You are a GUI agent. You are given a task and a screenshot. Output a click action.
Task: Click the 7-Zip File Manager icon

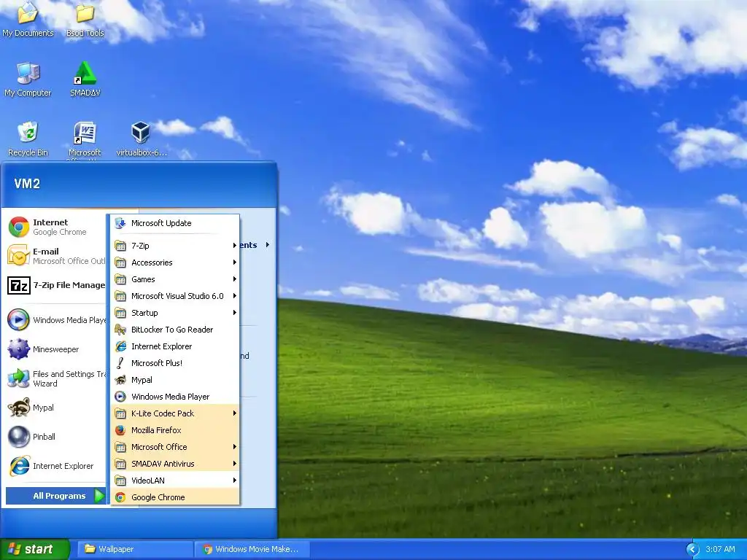(x=18, y=285)
